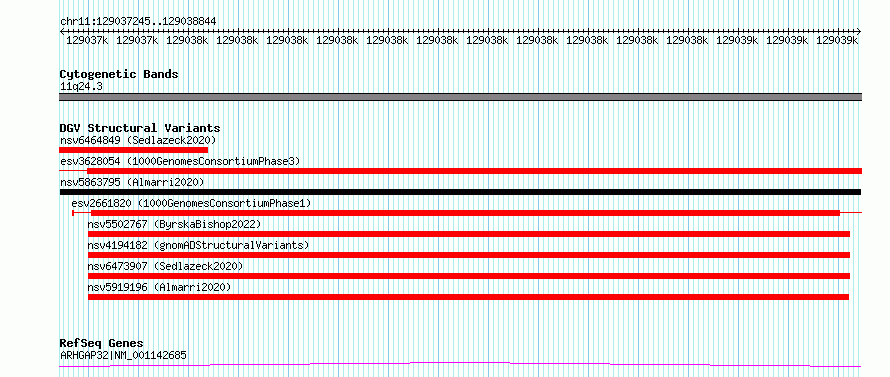Click the nsv6473907 (Sedlazeck2020) label
The width and height of the screenshot is (890, 377).
click(x=165, y=266)
